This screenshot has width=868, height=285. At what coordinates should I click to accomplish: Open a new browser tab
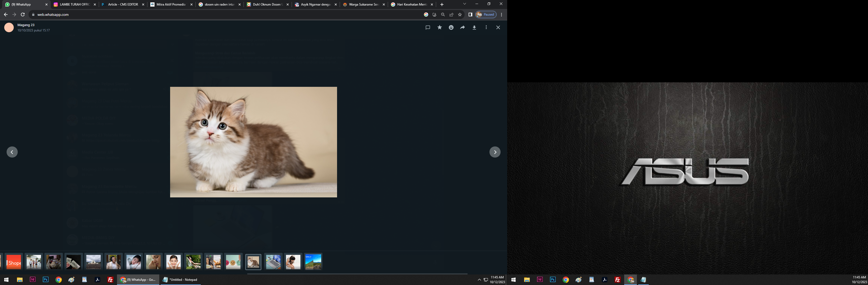pos(442,4)
